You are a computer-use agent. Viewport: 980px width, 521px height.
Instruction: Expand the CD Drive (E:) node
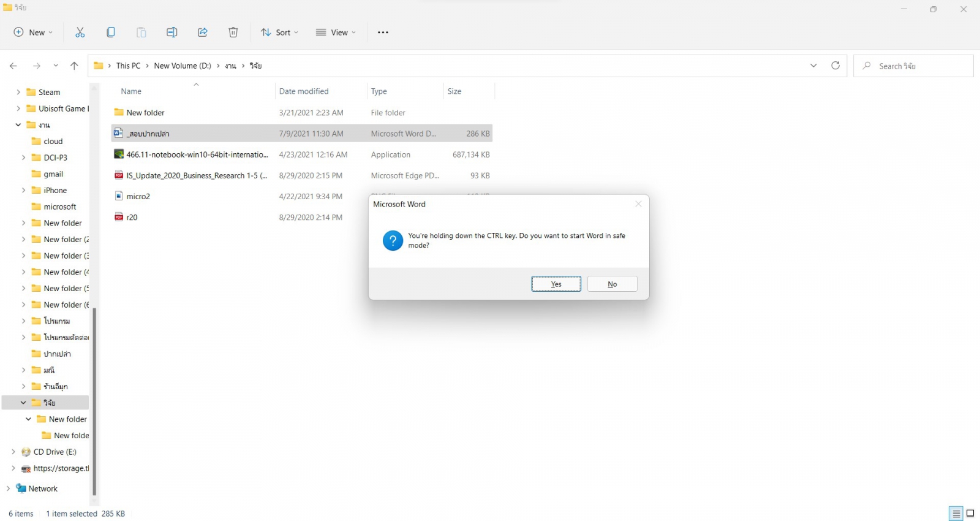[13, 452]
